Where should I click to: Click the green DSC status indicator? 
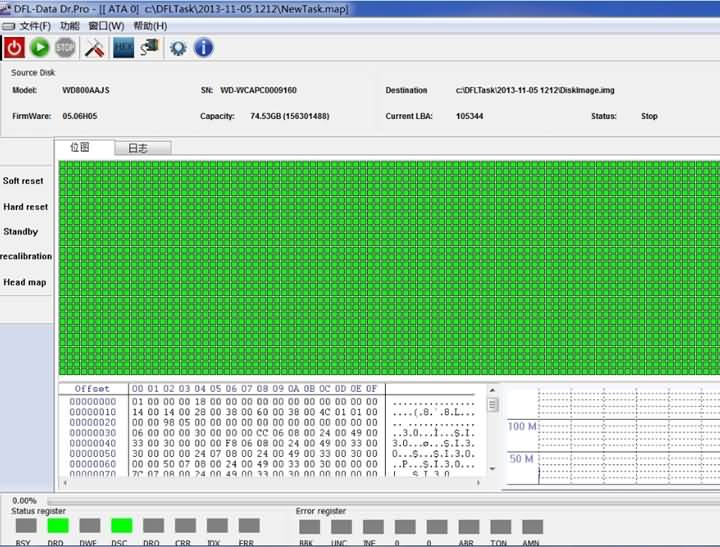(x=121, y=525)
